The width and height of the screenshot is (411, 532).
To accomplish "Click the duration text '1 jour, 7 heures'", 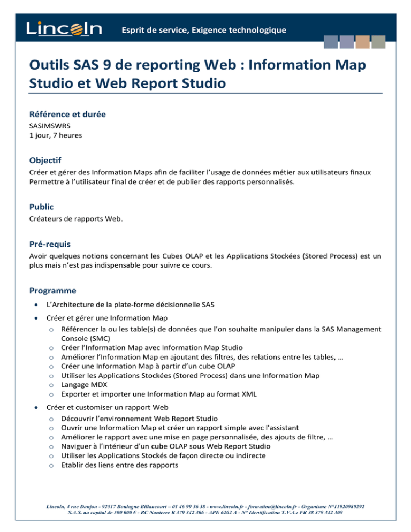I will coord(56,135).
